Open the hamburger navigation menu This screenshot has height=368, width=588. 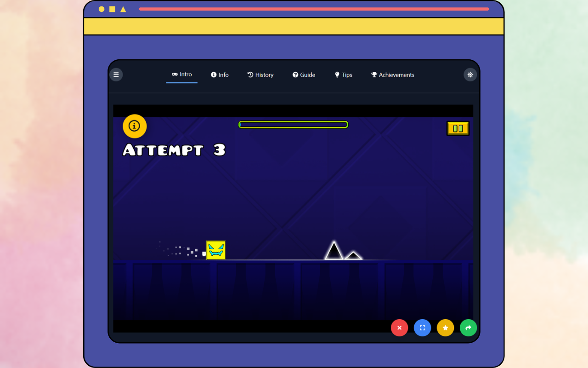(x=116, y=74)
